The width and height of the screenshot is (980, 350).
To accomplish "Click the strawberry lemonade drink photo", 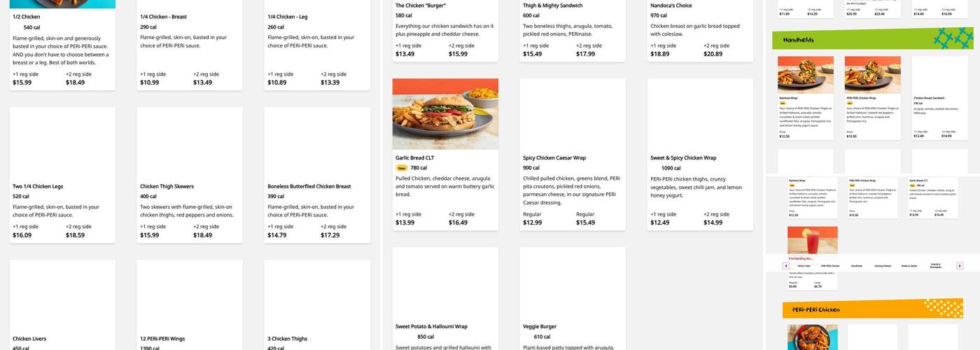I will tap(812, 241).
